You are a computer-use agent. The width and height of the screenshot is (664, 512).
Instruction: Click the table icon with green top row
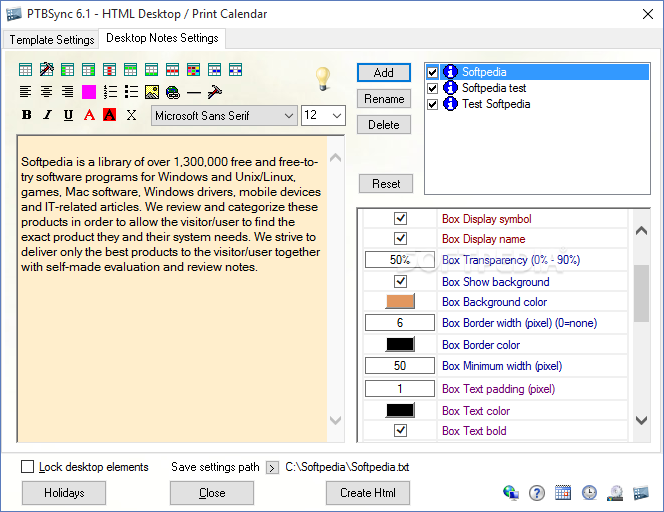[x=130, y=70]
